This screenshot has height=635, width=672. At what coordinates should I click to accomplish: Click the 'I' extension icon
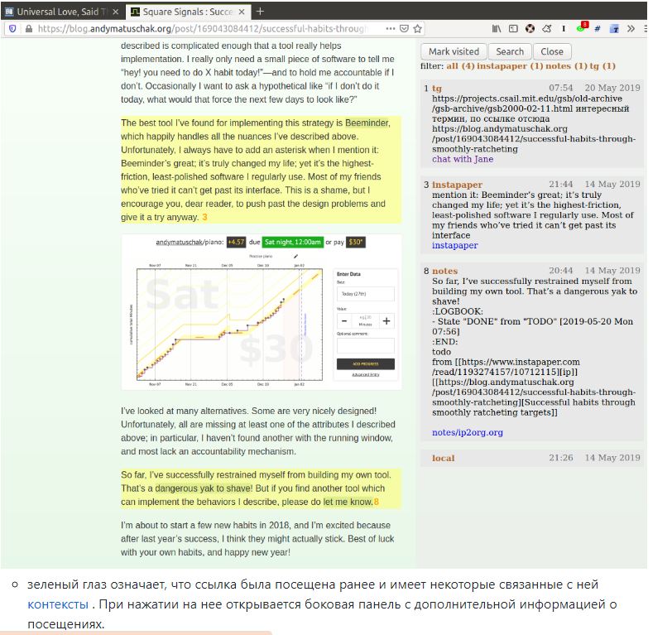(x=564, y=29)
